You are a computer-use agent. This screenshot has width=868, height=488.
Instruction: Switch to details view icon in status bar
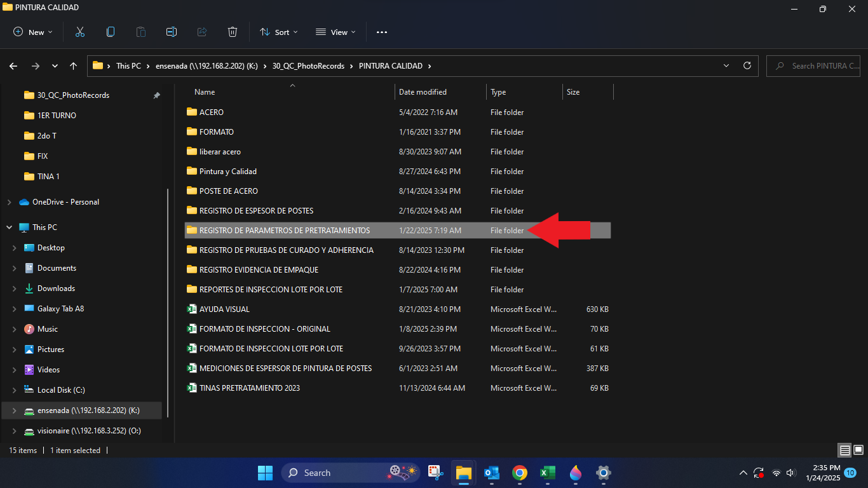(844, 451)
